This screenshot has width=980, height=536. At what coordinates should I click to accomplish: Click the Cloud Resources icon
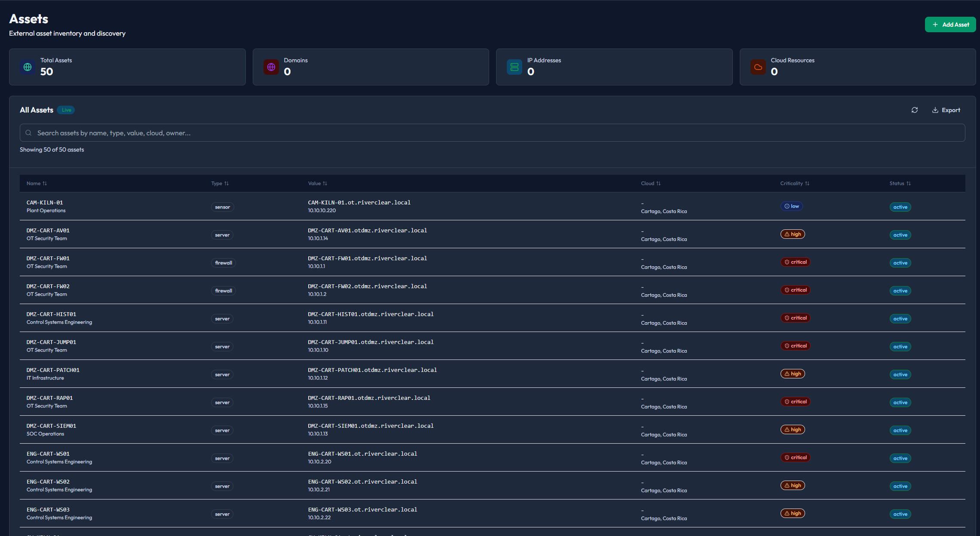[758, 67]
